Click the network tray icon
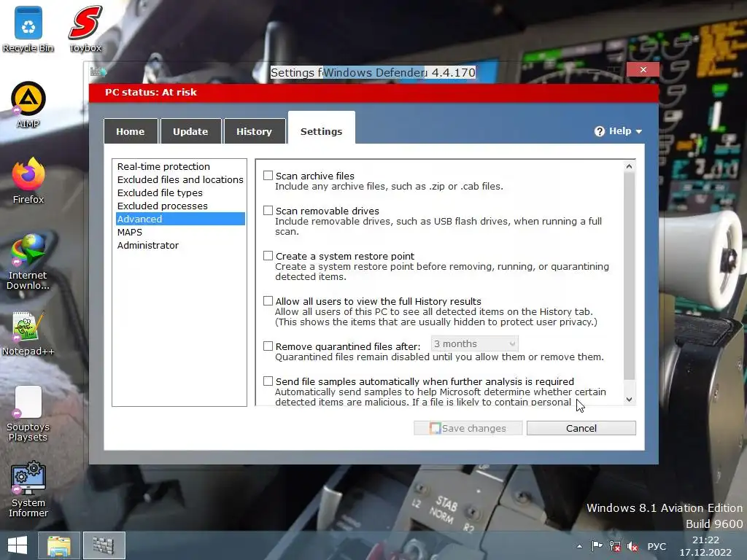The width and height of the screenshot is (747, 560). pos(615,546)
